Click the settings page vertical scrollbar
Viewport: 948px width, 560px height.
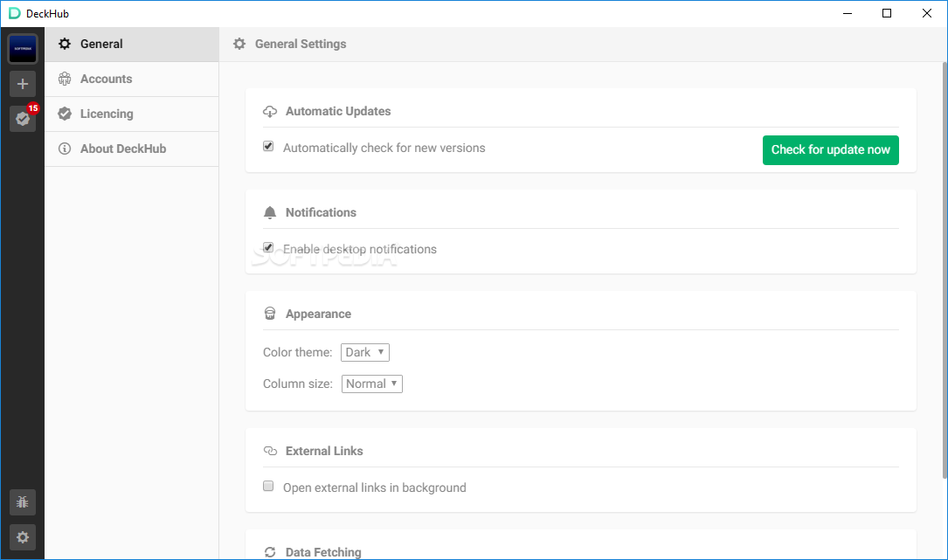pos(945,269)
